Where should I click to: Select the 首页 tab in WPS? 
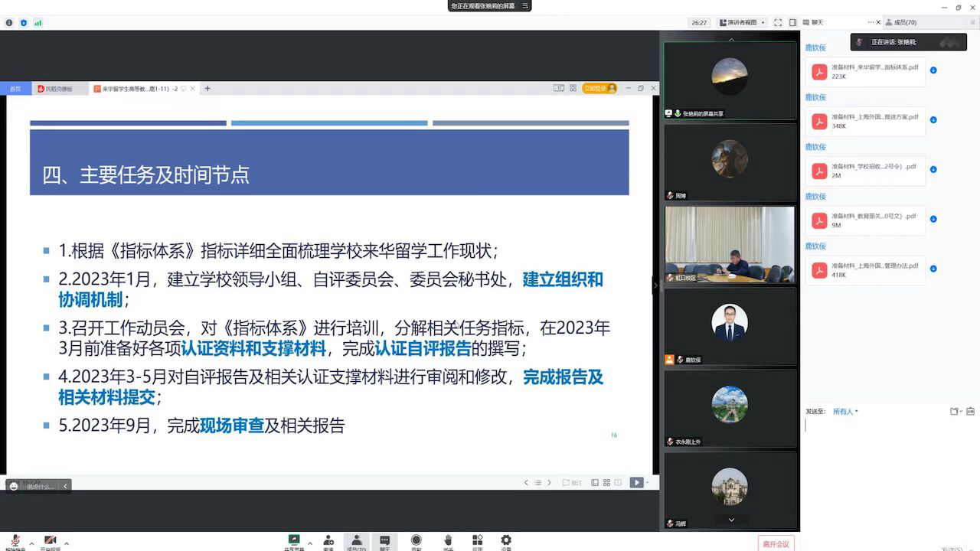pos(15,89)
